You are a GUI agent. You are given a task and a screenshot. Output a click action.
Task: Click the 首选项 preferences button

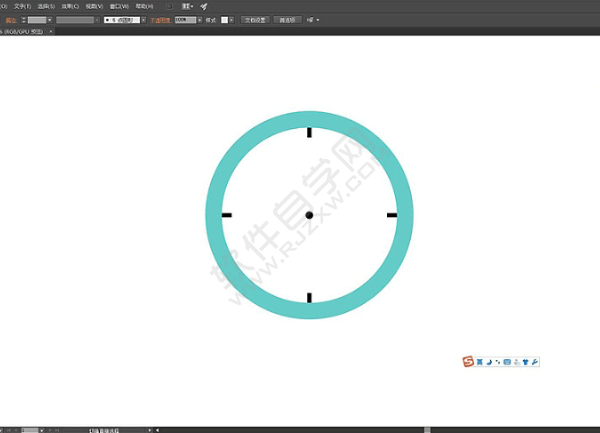coord(287,20)
